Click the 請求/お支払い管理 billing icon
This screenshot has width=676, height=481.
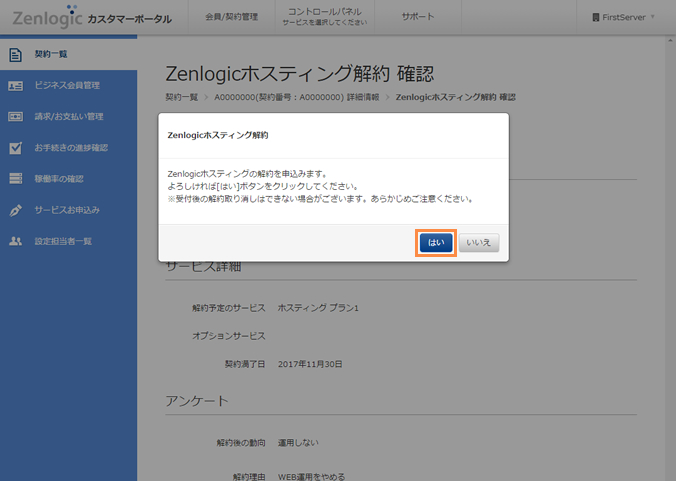coord(15,116)
